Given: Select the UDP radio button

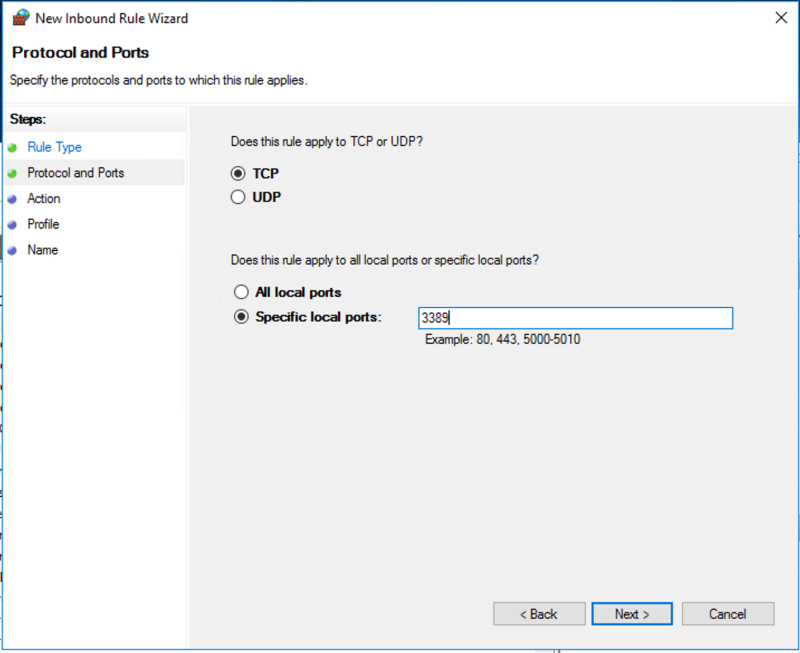Looking at the screenshot, I should coord(238,197).
